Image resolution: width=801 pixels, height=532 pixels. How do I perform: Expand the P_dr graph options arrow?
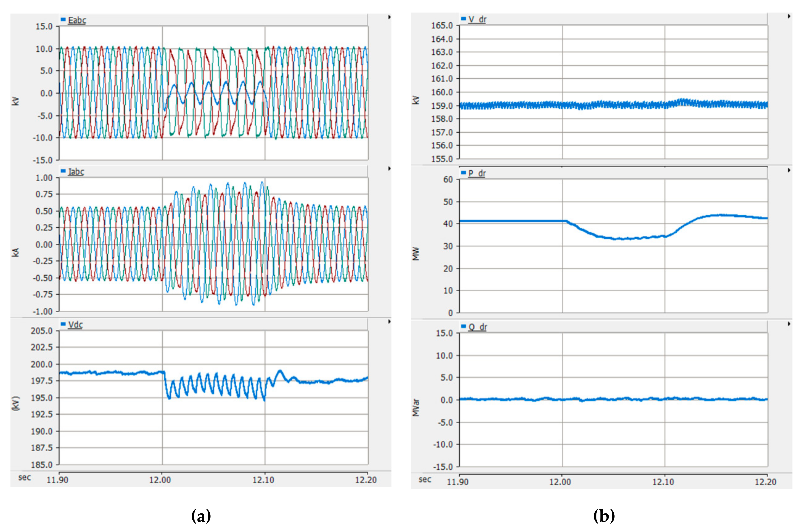pyautogui.click(x=789, y=170)
